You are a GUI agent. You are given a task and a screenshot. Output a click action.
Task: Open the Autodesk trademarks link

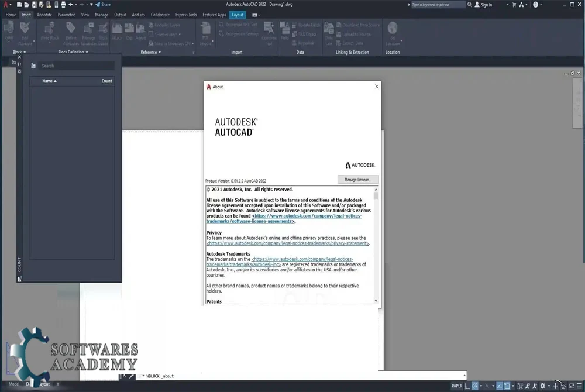pyautogui.click(x=280, y=262)
